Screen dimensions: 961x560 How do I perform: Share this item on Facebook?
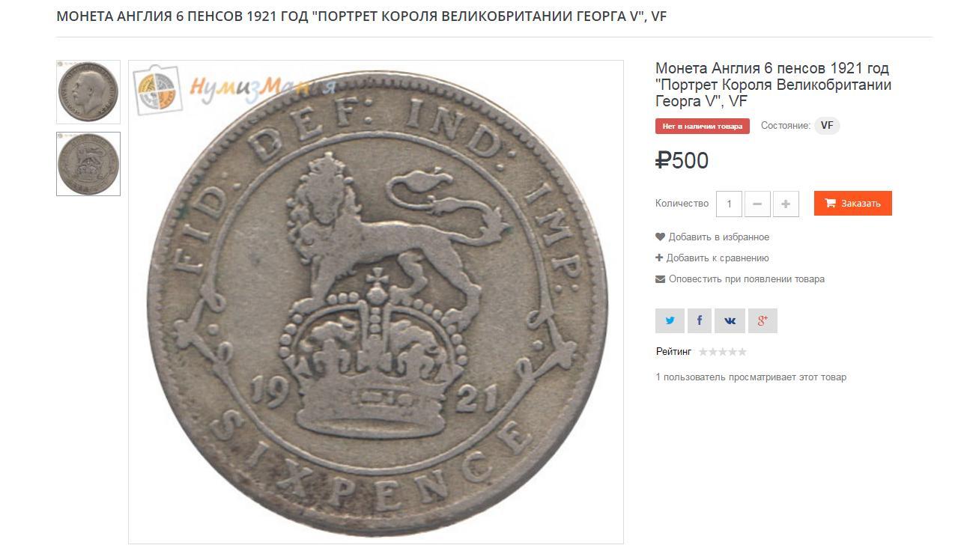click(x=700, y=320)
